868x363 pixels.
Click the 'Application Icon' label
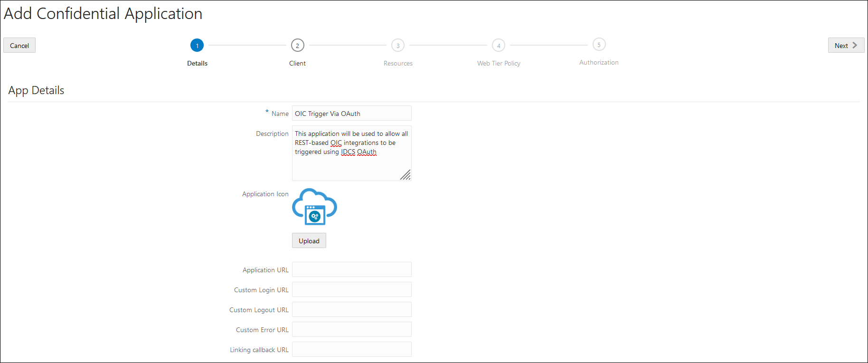tap(265, 194)
